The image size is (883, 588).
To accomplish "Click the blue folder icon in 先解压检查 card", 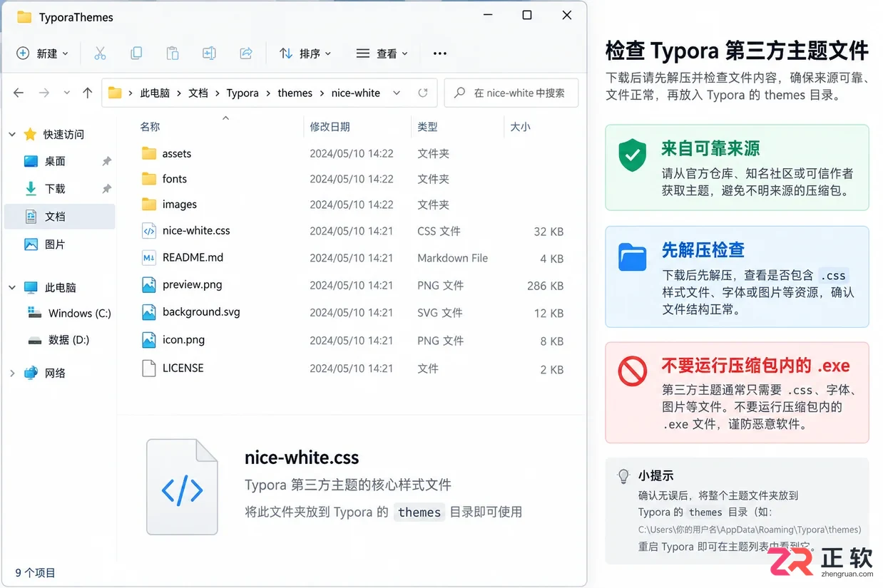I will (x=632, y=257).
